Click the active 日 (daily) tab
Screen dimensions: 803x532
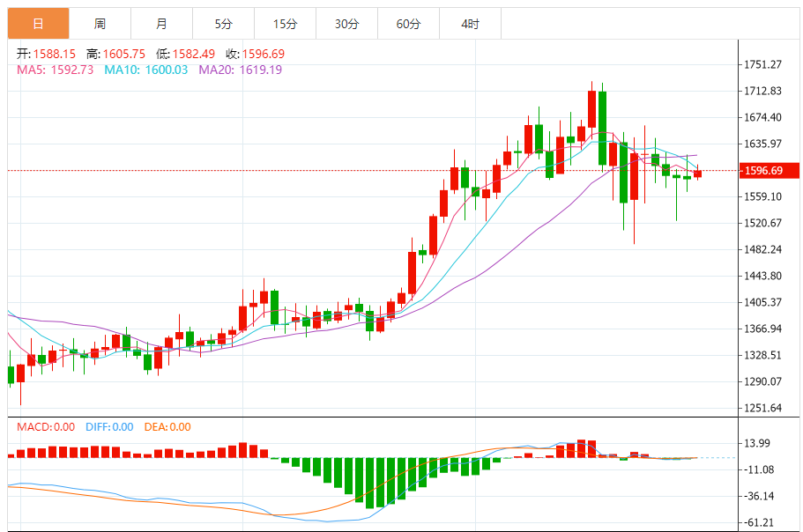[x=38, y=24]
